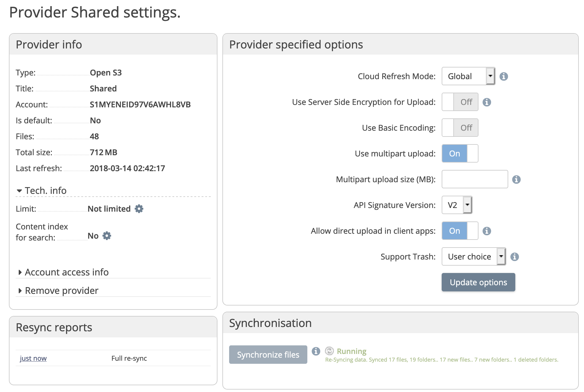Click info icon beside Server Side Encryption toggle
This screenshot has width=584, height=392.
tap(487, 102)
